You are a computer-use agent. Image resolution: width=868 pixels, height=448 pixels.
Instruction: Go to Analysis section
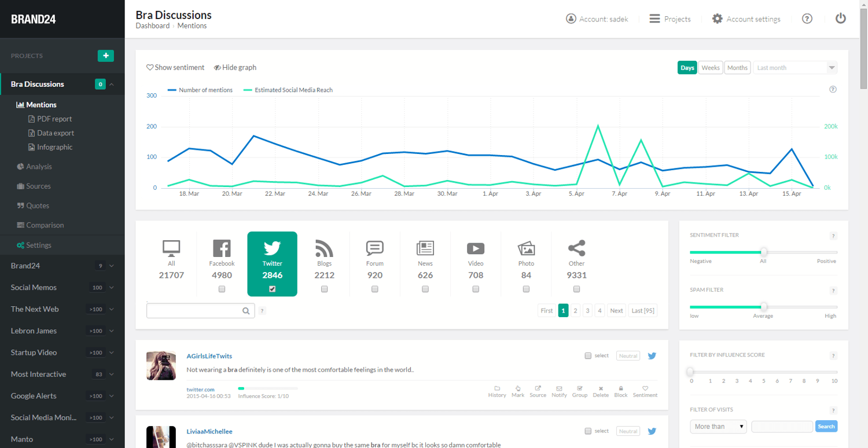click(x=35, y=167)
